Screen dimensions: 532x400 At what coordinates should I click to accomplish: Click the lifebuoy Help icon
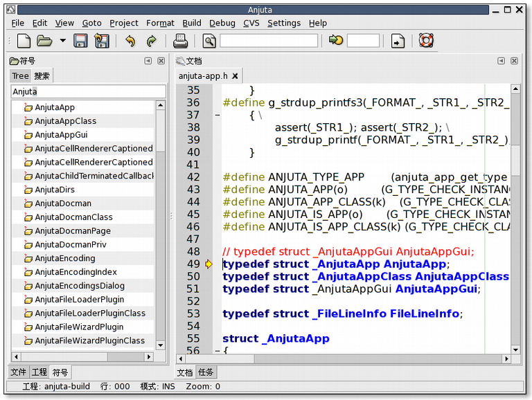click(425, 41)
